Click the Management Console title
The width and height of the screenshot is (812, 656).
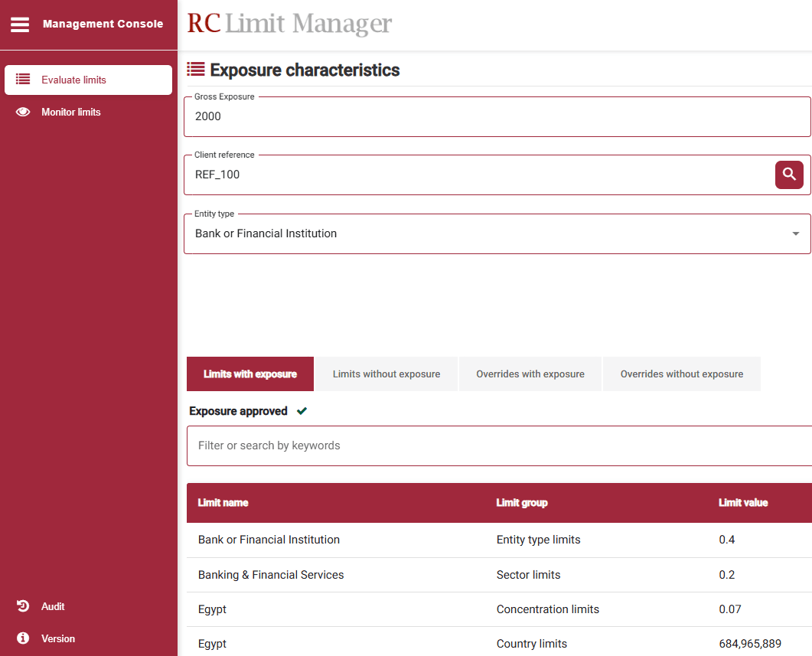pos(103,24)
